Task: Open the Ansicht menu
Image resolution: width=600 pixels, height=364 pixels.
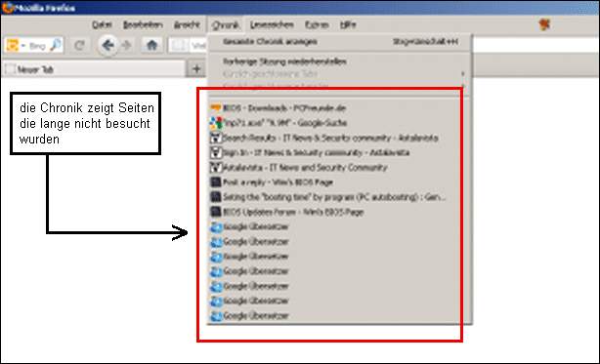Action: point(187,25)
